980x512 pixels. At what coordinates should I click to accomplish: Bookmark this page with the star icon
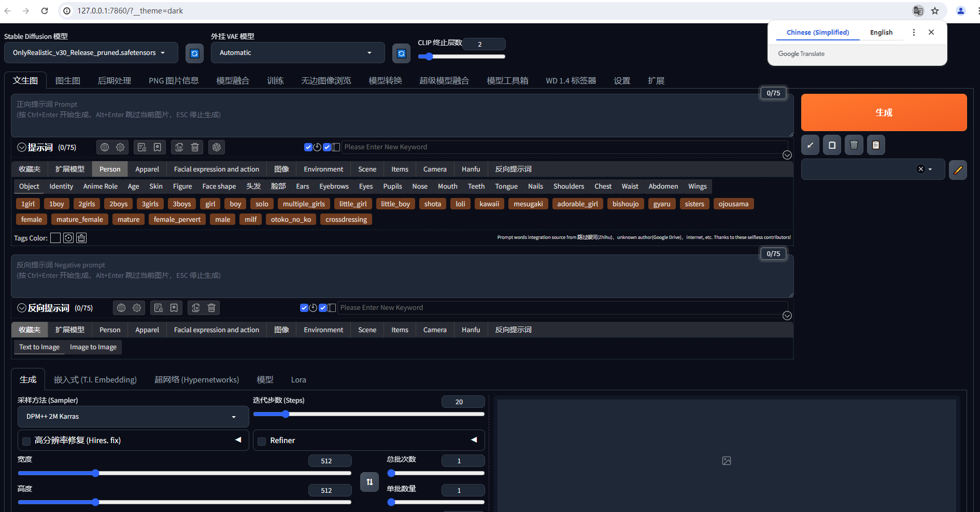[x=935, y=11]
